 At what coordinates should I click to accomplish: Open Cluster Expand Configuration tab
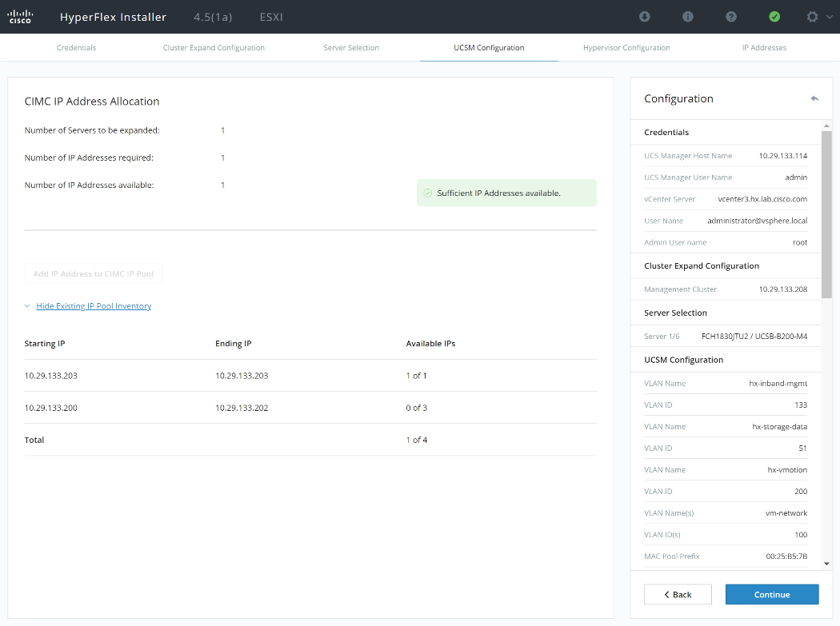point(214,48)
